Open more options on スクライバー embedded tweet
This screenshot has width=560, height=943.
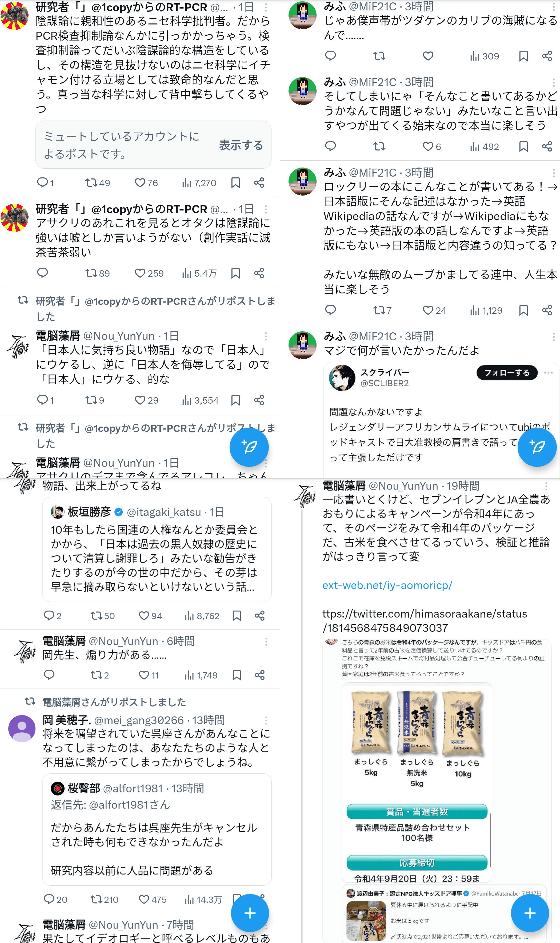548,373
